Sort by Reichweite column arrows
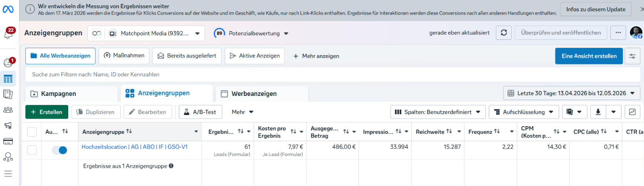Screen dimensions: 644x186 coord(449,132)
